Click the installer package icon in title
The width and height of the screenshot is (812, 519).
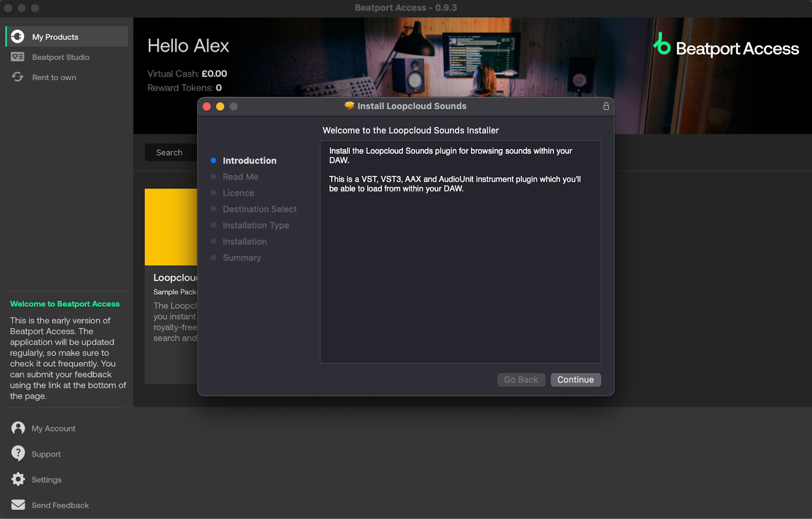coord(349,106)
